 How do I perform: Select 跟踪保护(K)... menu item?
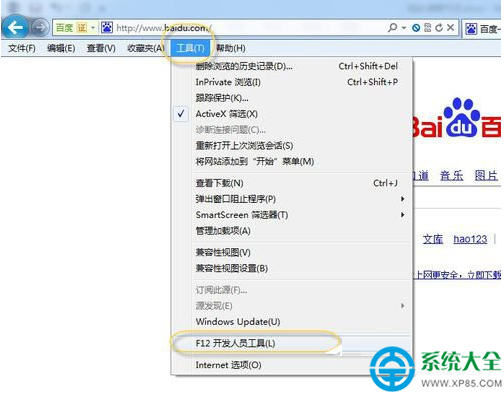pos(292,98)
